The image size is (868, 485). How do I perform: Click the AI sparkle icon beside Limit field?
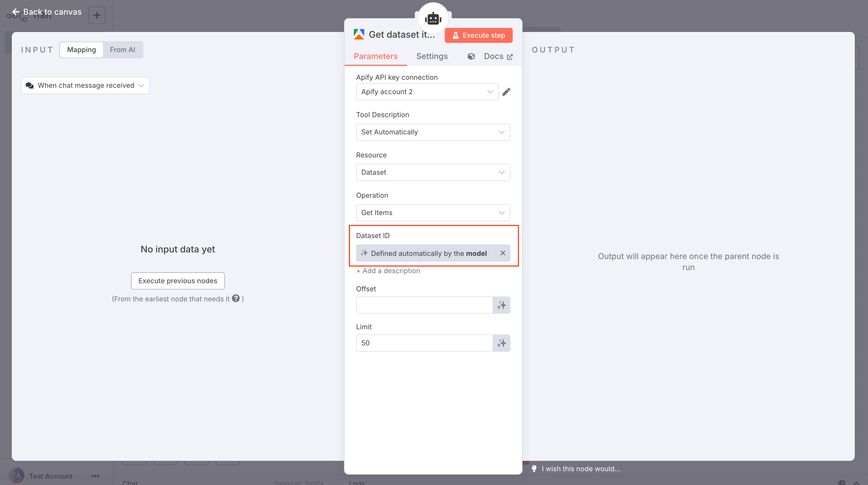click(x=502, y=343)
